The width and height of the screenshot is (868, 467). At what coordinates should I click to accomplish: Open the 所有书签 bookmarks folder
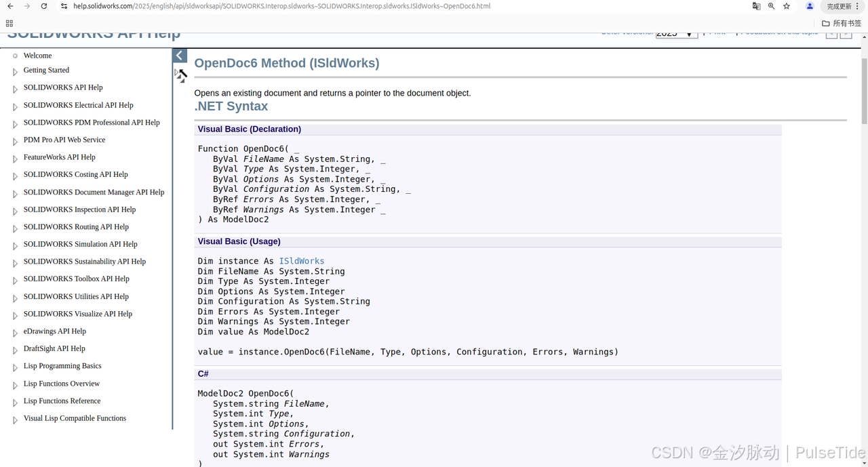(842, 23)
